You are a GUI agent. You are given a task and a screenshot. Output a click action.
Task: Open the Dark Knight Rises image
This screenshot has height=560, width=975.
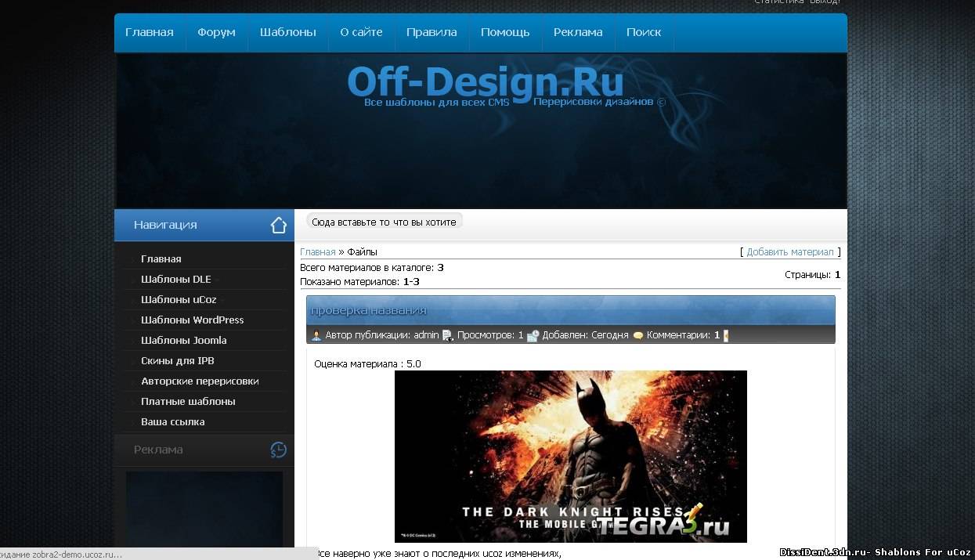click(571, 457)
